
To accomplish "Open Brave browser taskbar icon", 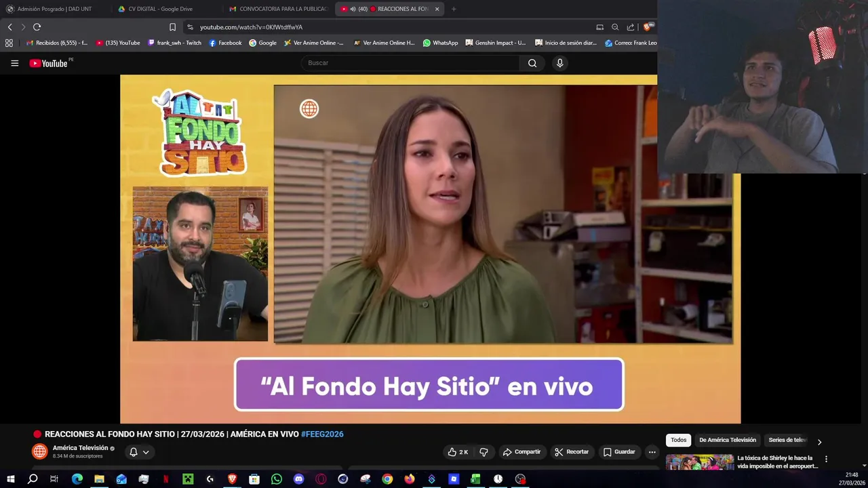I will [x=232, y=479].
